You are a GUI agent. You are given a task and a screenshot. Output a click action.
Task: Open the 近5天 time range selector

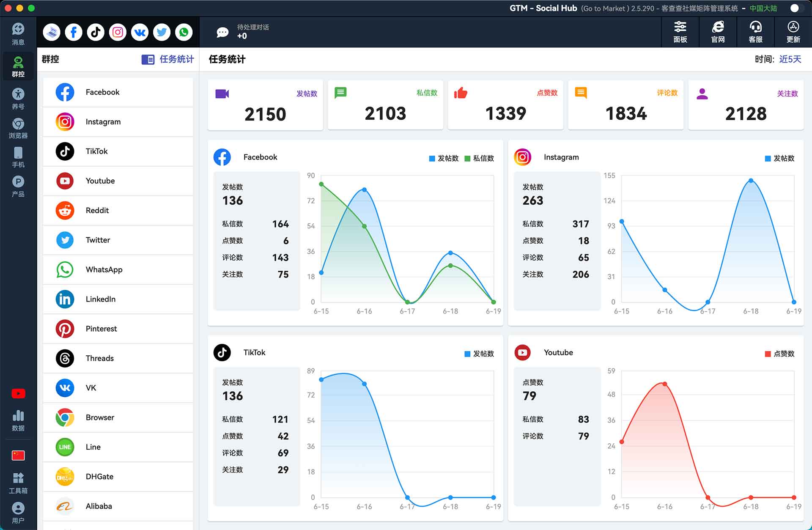click(790, 59)
